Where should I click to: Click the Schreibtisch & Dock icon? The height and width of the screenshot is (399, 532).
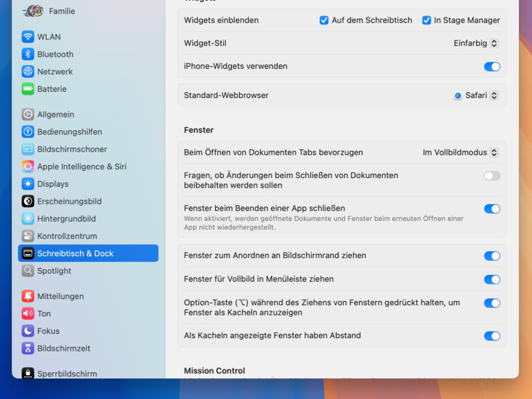pyautogui.click(x=28, y=253)
